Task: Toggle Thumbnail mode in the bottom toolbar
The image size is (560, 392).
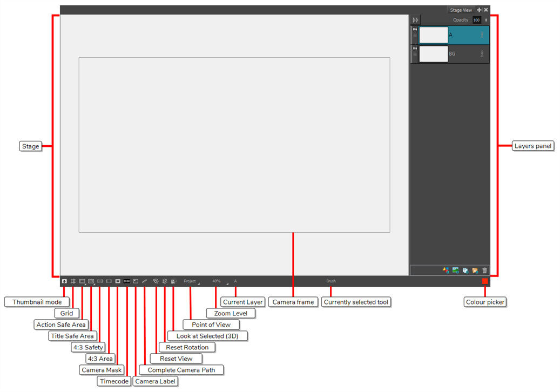Action: [x=64, y=281]
